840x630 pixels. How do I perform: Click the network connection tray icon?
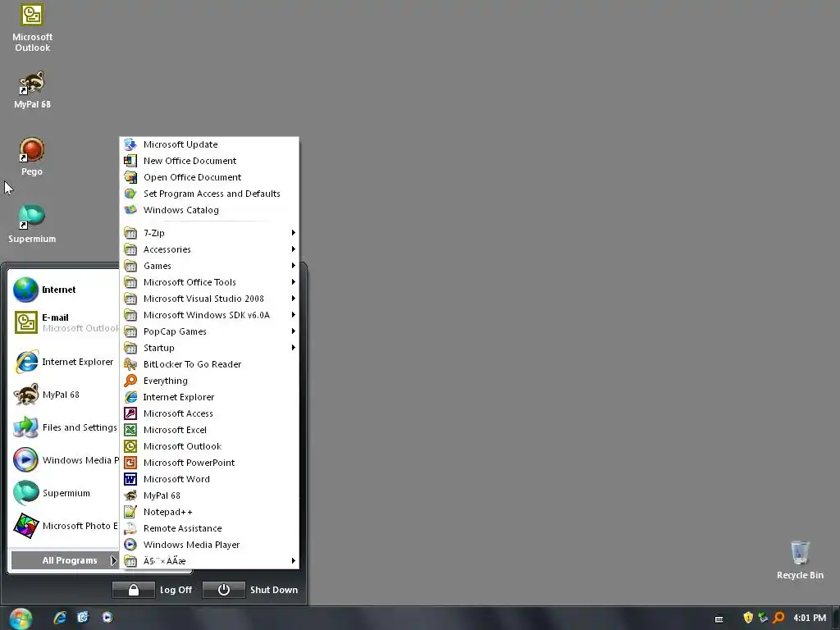763,618
